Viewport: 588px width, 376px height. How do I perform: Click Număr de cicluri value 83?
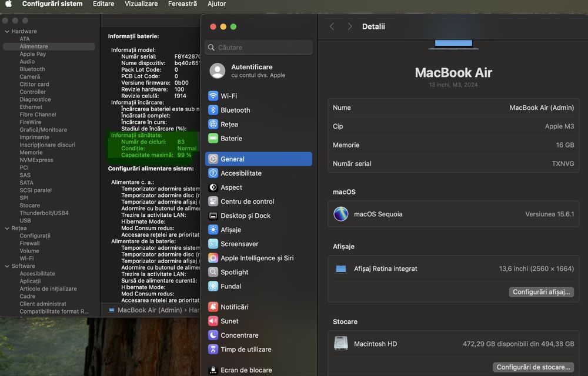pyautogui.click(x=181, y=142)
